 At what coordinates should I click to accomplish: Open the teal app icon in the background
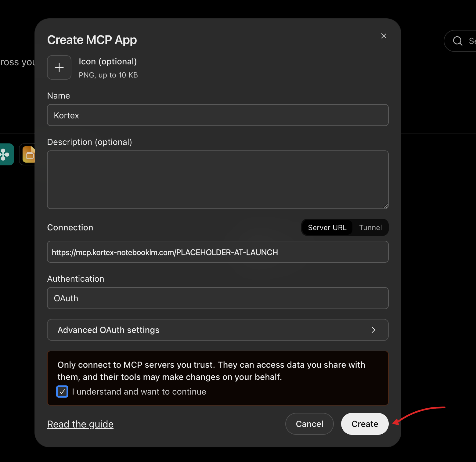click(x=6, y=154)
